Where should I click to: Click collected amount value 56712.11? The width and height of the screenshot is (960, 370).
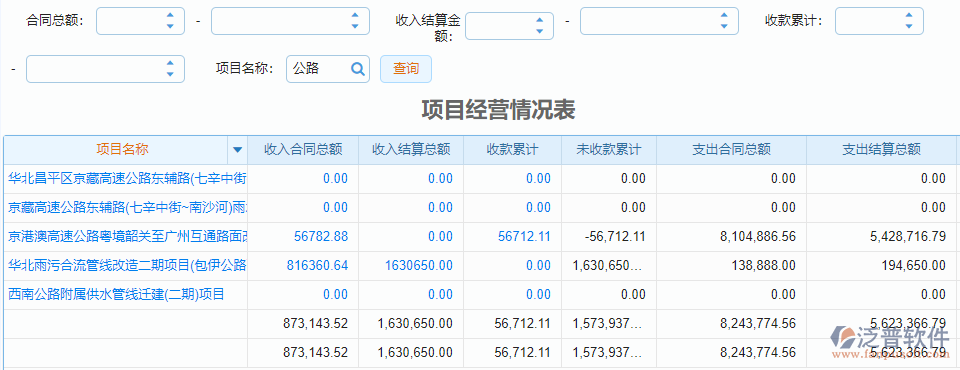point(524,236)
